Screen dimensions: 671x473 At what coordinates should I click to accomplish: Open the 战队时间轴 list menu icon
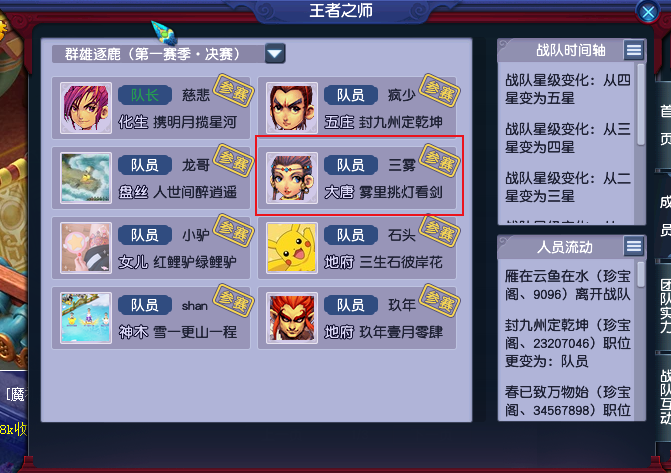[x=633, y=51]
